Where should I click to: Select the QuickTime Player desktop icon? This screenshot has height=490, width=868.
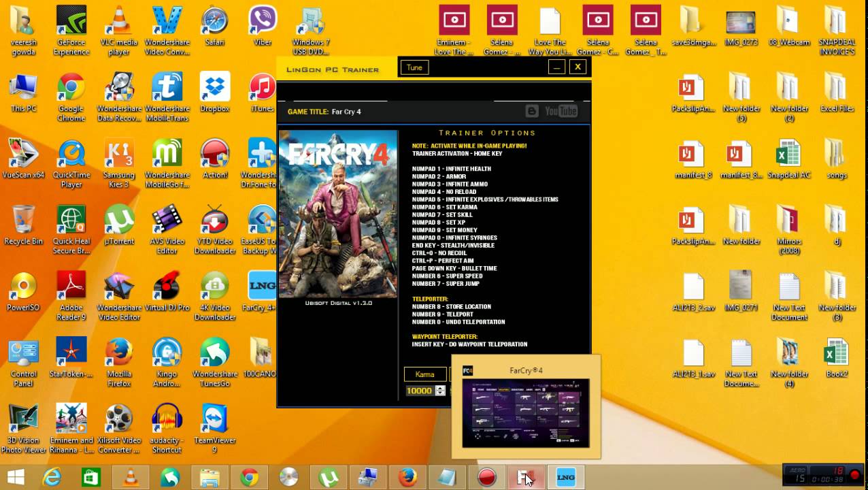(x=71, y=163)
